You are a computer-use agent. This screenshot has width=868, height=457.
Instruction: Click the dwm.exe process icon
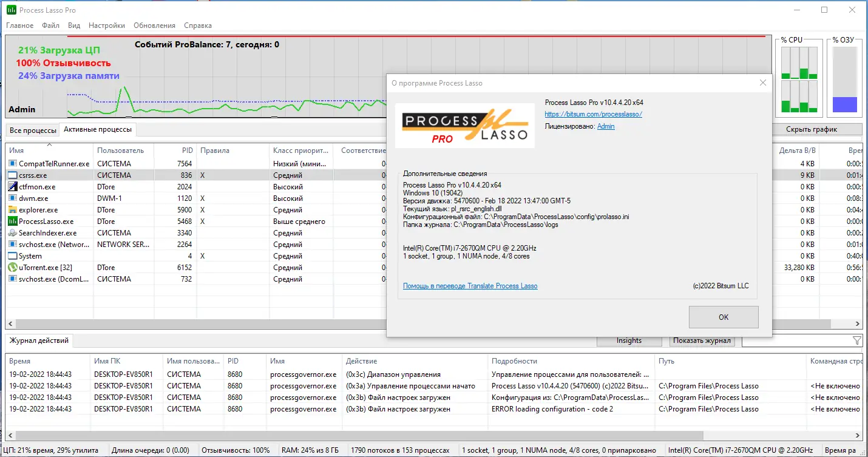click(13, 198)
